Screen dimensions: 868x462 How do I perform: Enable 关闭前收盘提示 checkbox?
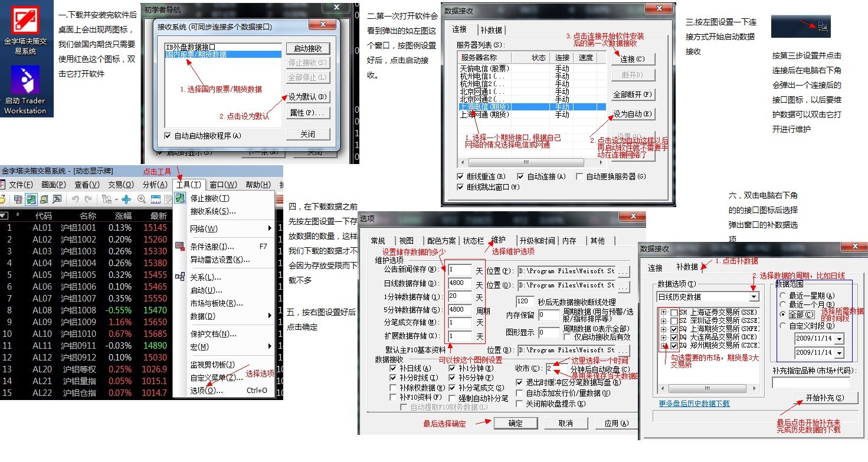[x=520, y=404]
